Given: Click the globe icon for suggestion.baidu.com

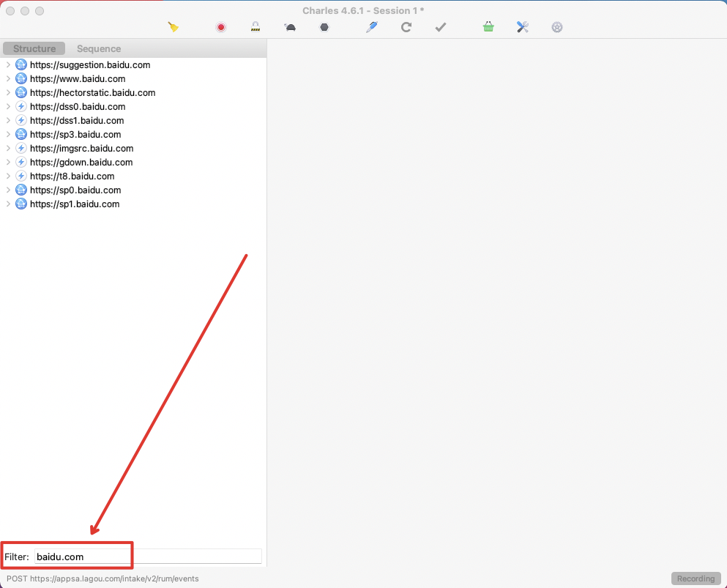Looking at the screenshot, I should point(20,65).
